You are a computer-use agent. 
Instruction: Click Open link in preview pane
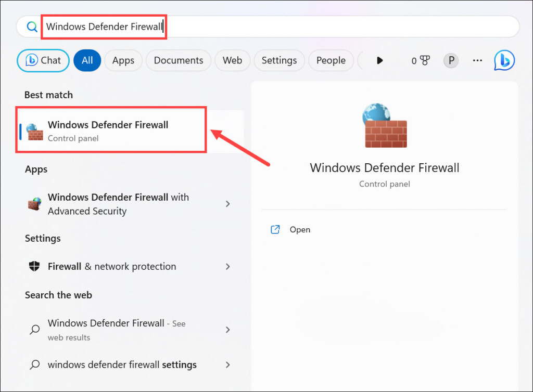[x=300, y=230]
